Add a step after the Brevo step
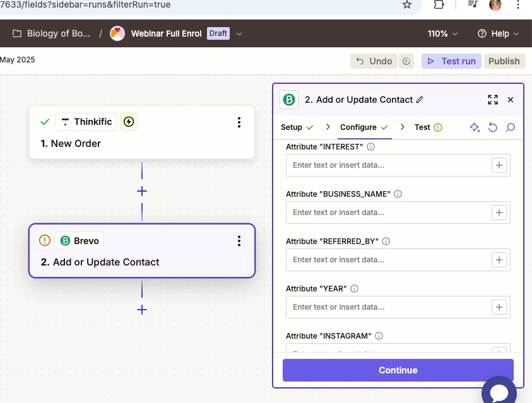 (x=142, y=310)
